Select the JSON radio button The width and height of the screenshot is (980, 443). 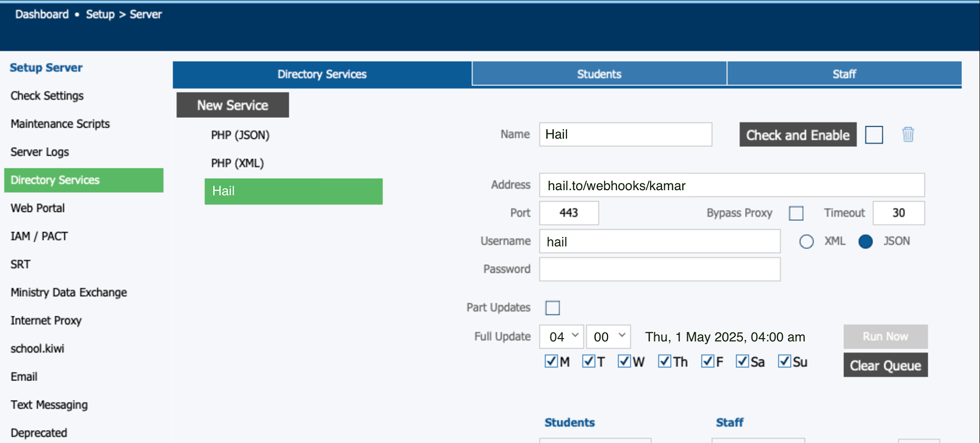click(x=865, y=242)
